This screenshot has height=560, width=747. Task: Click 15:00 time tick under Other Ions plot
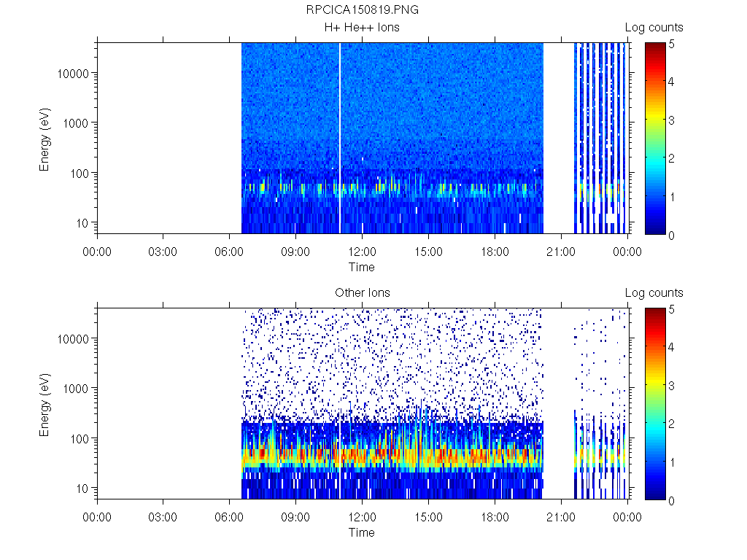[x=428, y=517]
